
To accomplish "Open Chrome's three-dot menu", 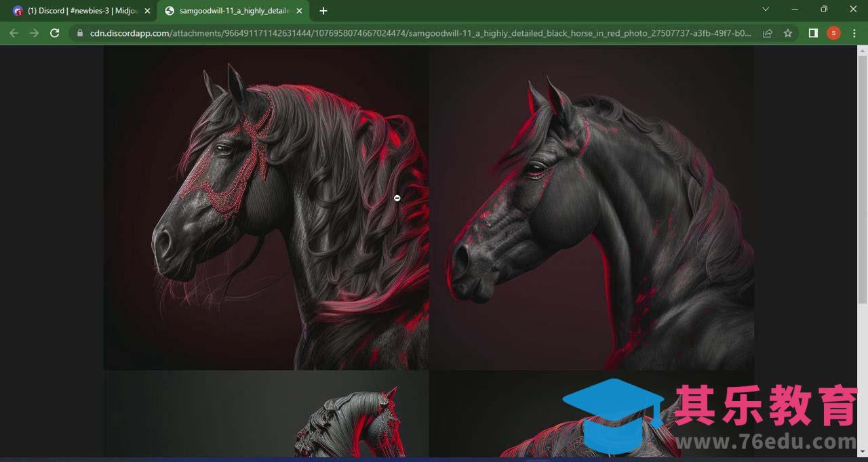I will pyautogui.click(x=854, y=33).
